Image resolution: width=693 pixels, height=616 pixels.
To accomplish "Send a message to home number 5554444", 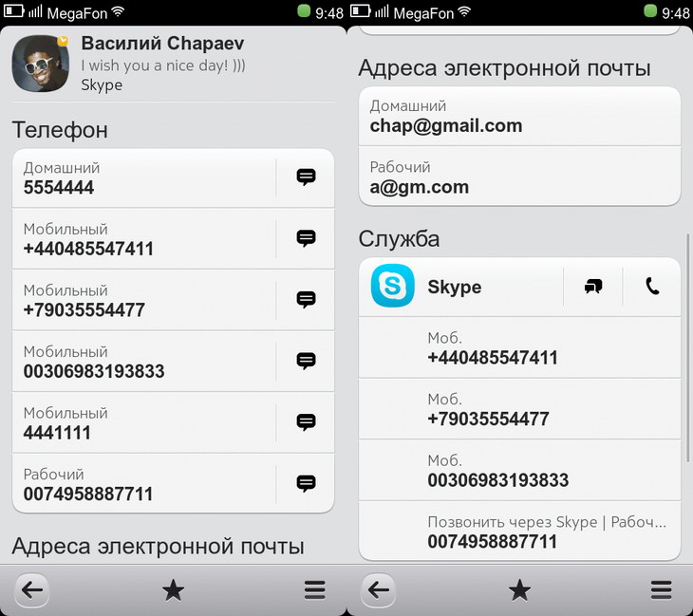I will (306, 177).
